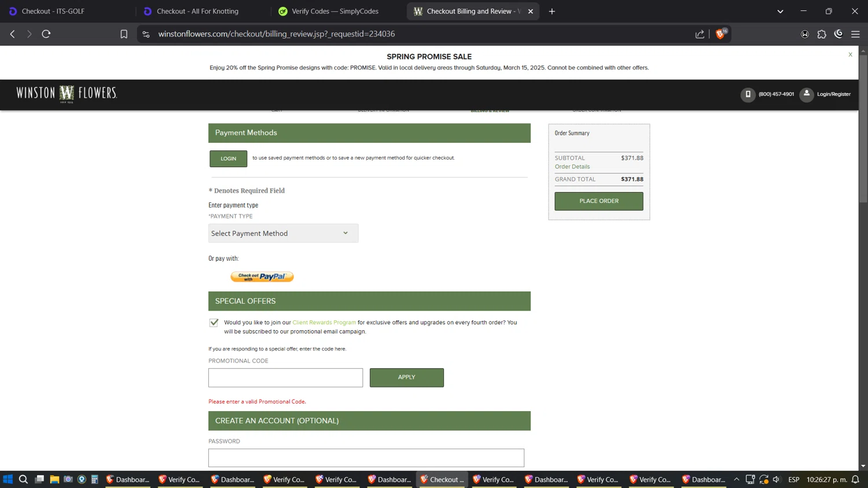
Task: Open the Login/Register link
Action: click(x=834, y=94)
